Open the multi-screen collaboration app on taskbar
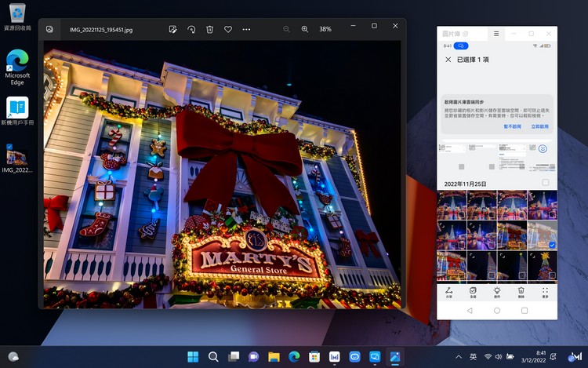588x368 pixels. (375, 357)
